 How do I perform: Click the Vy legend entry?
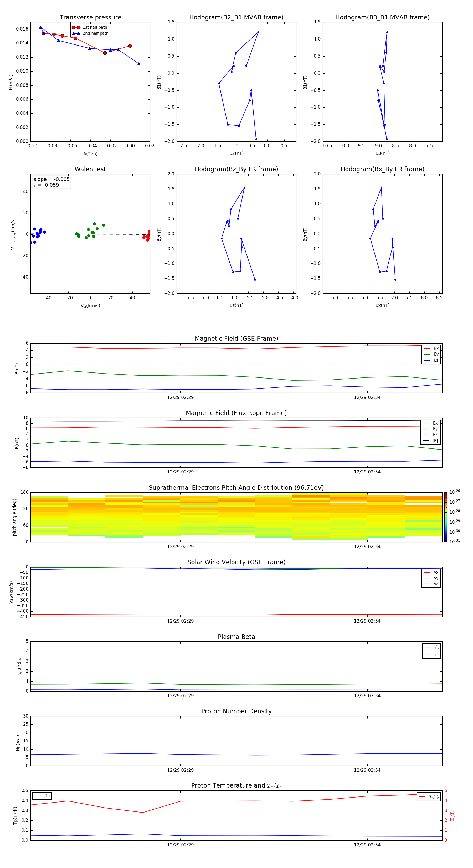[x=431, y=578]
